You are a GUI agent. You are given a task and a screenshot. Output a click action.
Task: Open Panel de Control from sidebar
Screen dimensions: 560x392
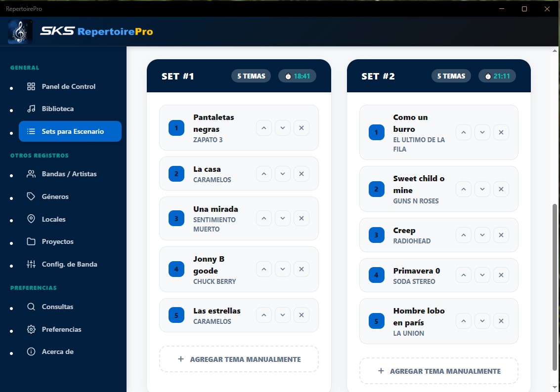tap(68, 86)
